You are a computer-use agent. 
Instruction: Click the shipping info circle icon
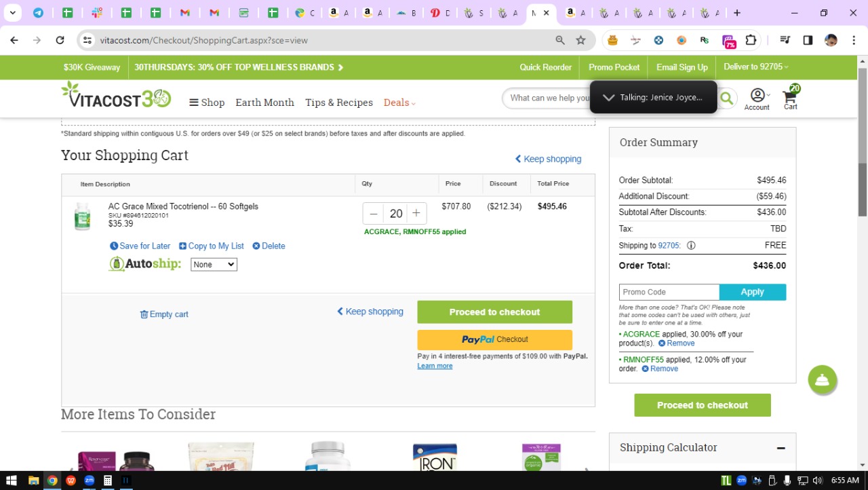pyautogui.click(x=691, y=246)
